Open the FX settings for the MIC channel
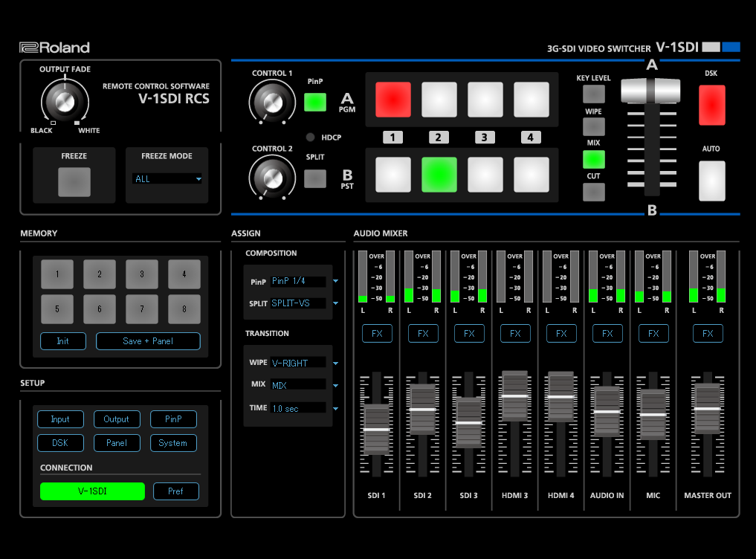 (653, 333)
